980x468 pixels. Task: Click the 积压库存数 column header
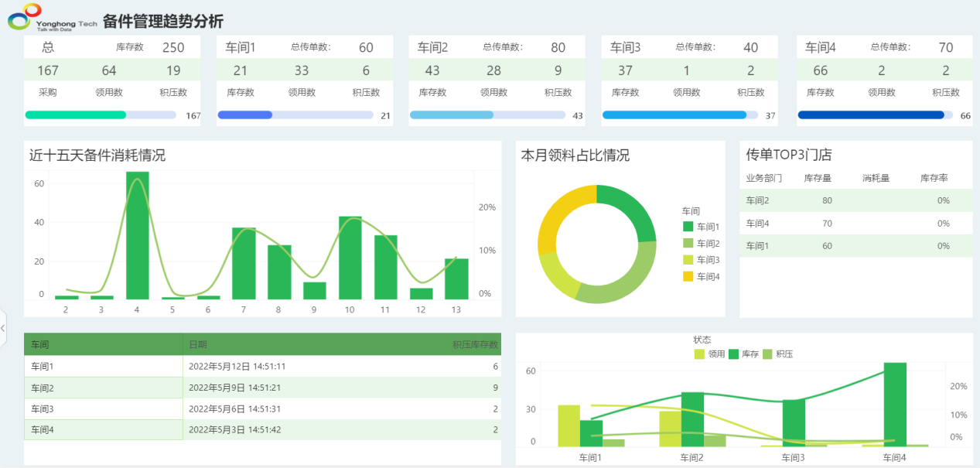click(x=476, y=344)
